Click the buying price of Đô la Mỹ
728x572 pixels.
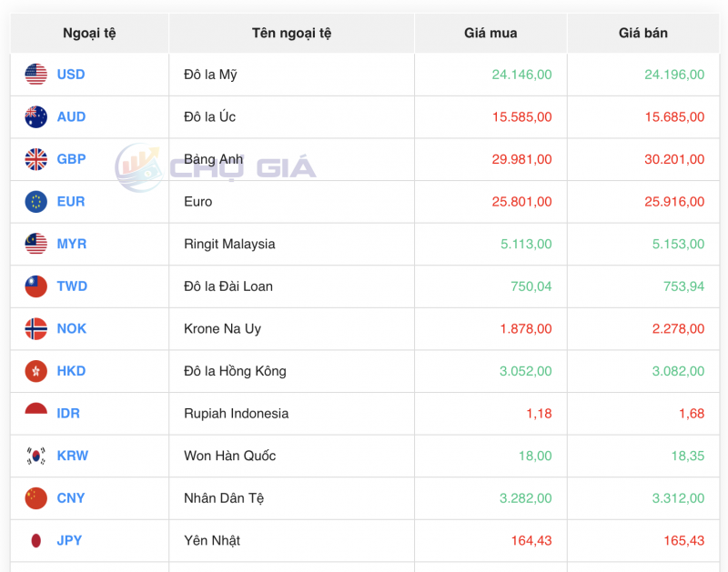pyautogui.click(x=521, y=75)
